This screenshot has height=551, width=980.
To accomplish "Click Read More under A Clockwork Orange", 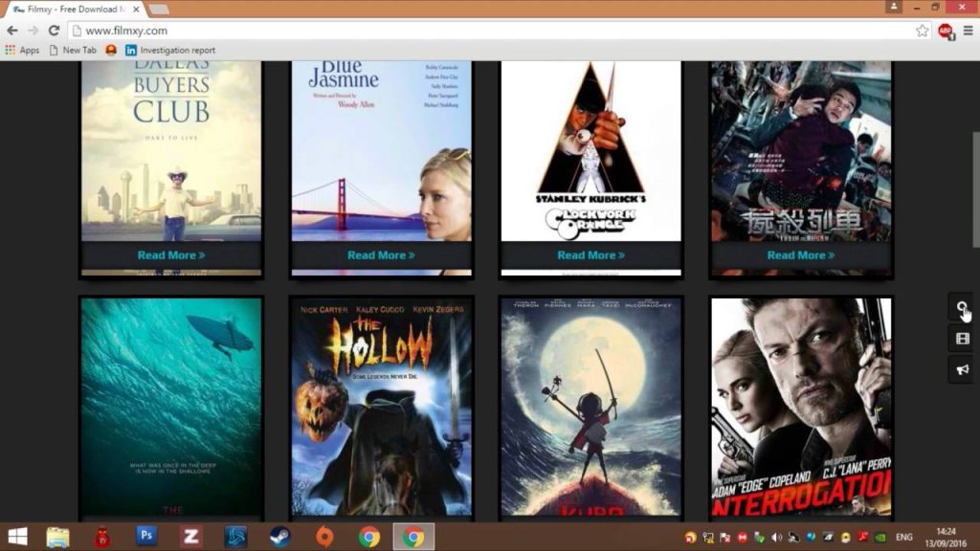I will (590, 255).
